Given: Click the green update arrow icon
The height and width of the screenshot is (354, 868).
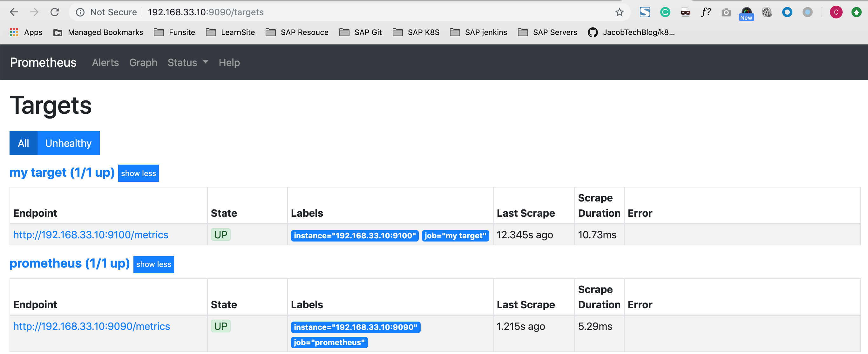Looking at the screenshot, I should (x=856, y=12).
